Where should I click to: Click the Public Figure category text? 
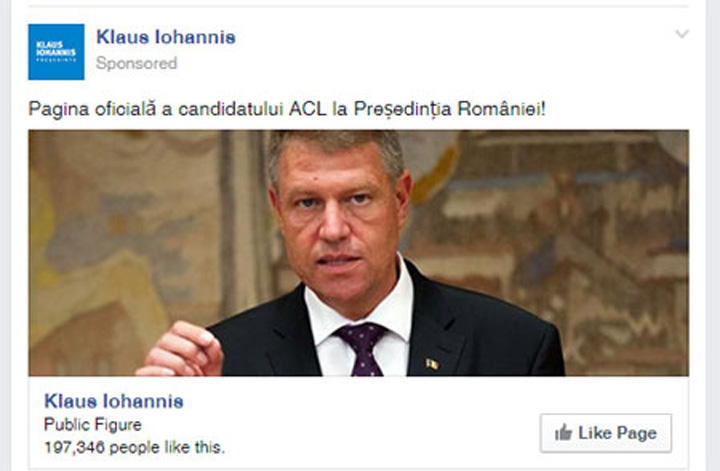coord(93,425)
